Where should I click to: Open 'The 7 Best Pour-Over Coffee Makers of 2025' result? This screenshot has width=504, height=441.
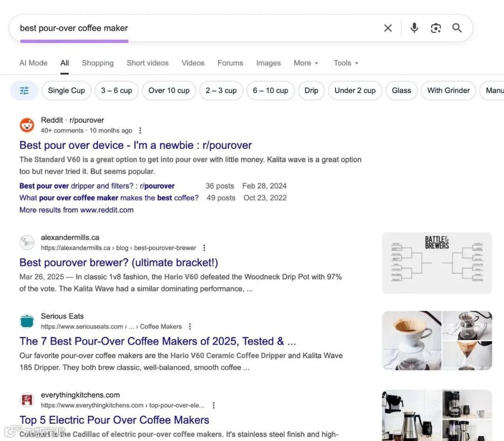158,341
